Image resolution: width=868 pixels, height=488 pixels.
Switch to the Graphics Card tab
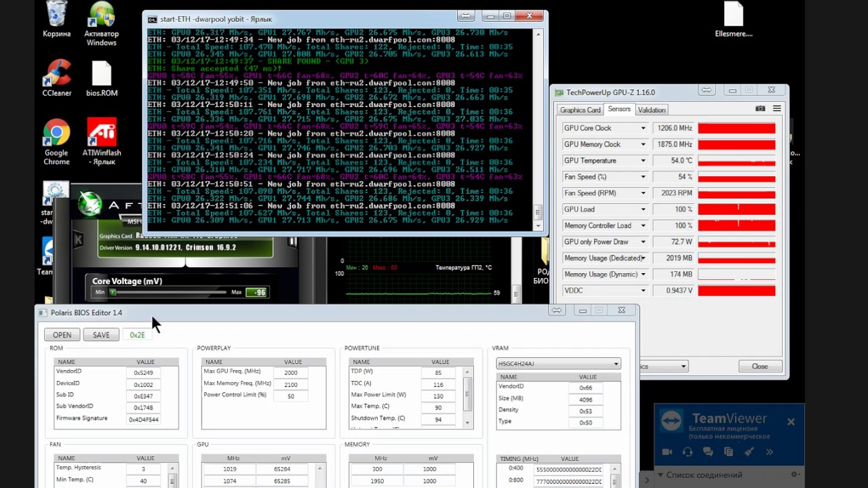tap(580, 110)
